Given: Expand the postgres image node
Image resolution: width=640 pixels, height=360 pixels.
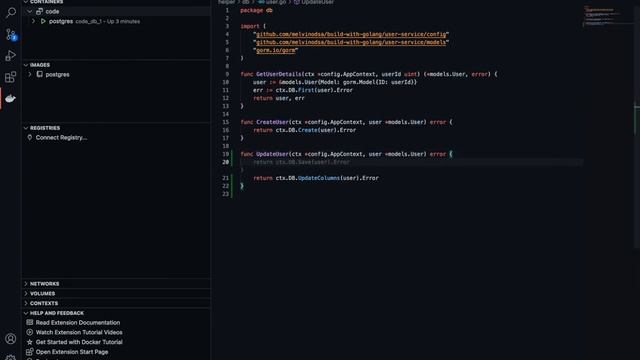Looking at the screenshot, I should (30, 74).
